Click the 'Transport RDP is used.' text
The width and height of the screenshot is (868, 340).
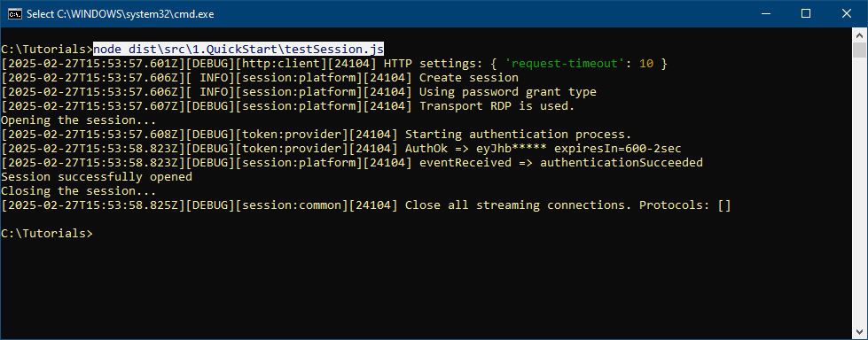point(497,106)
